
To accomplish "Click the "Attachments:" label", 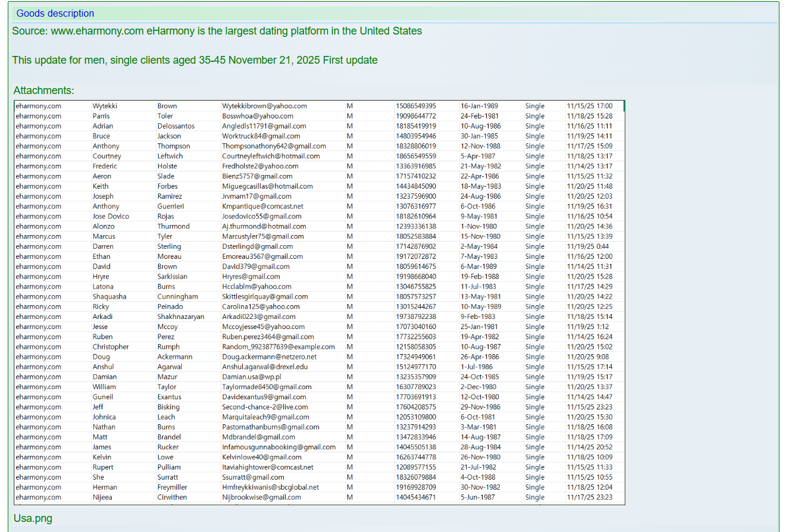I will click(x=44, y=90).
